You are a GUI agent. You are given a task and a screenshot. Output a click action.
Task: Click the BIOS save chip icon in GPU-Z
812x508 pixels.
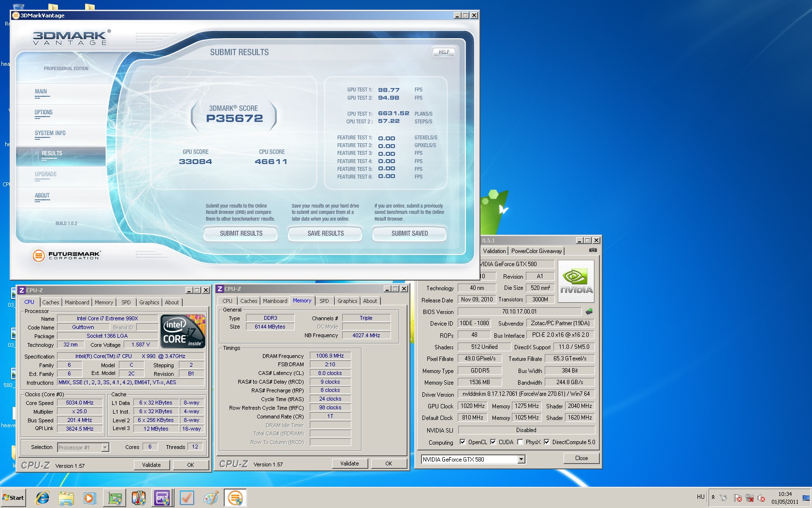(589, 312)
